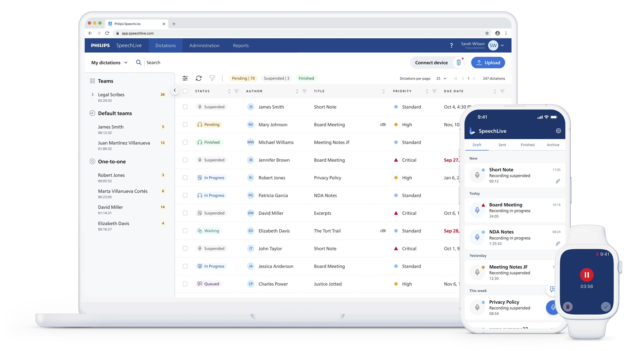644x351 pixels.
Task: Open the My dictations dropdown
Action: [x=109, y=62]
